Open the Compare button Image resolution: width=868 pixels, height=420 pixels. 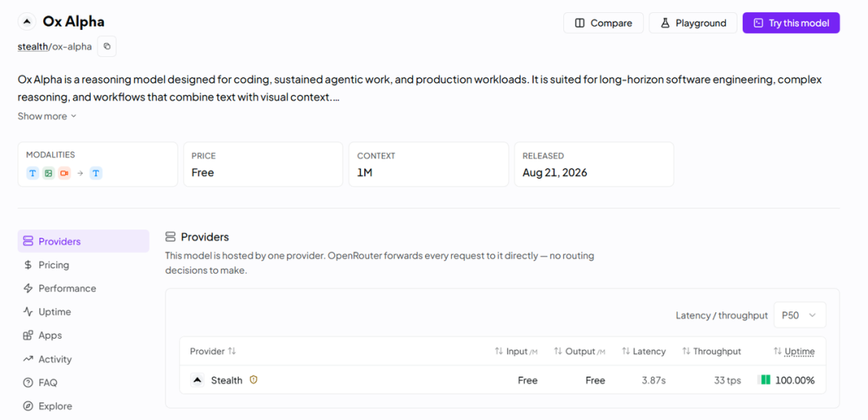pyautogui.click(x=604, y=23)
